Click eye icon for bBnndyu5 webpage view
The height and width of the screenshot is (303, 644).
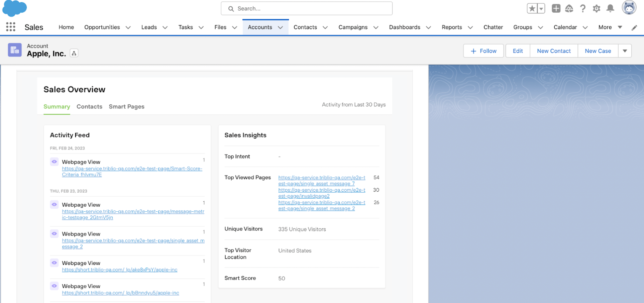(54, 286)
